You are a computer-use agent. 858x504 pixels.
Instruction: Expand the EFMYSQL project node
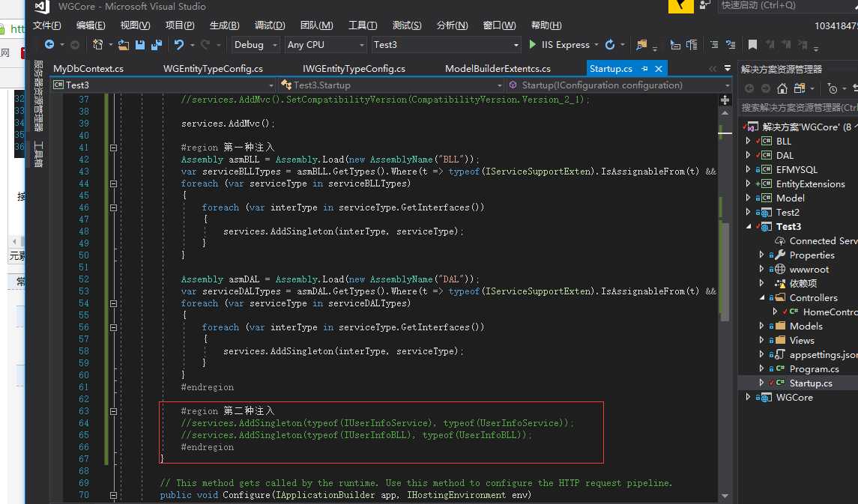tap(748, 169)
